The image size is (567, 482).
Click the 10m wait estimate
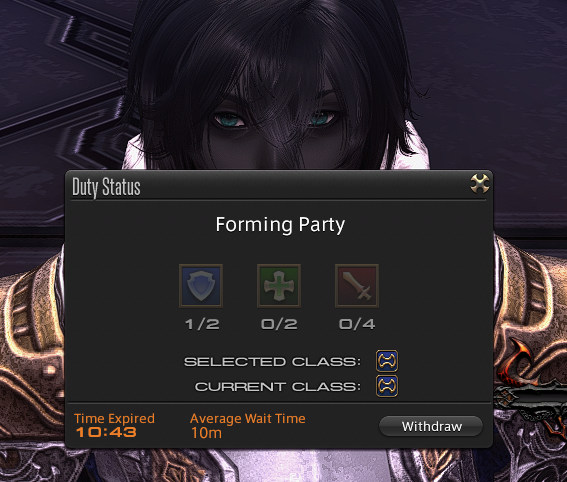[206, 432]
